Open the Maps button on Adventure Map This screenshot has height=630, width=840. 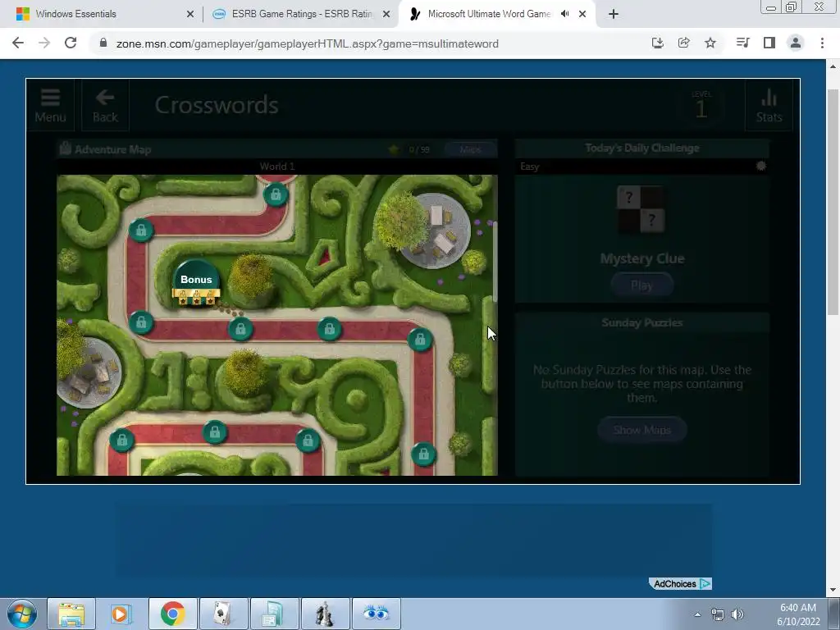click(x=470, y=149)
